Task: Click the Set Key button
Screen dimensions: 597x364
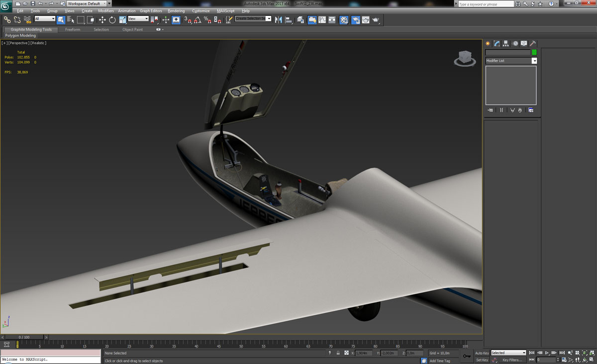Action: coord(482,360)
